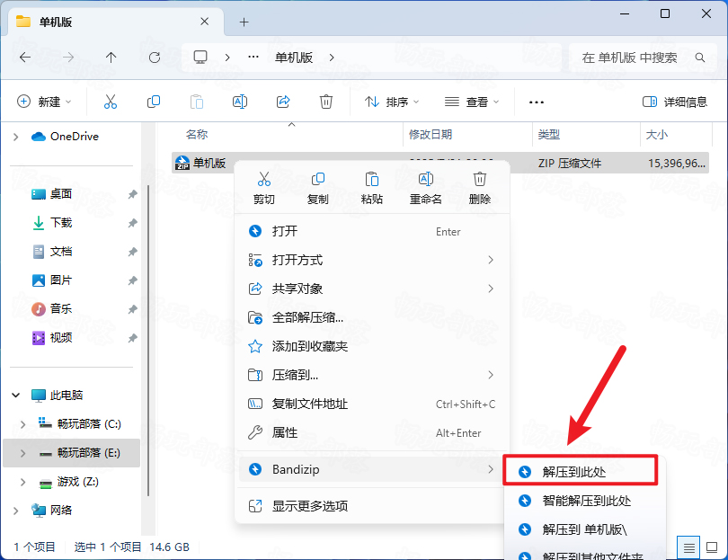Expand the 网络 tree node
The width and height of the screenshot is (728, 560).
tap(16, 511)
